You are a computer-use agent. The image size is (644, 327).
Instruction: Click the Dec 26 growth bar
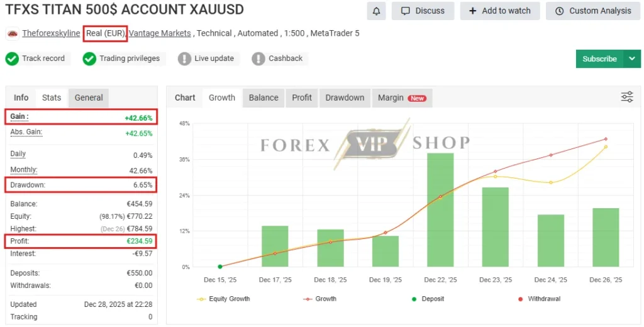[606, 238]
